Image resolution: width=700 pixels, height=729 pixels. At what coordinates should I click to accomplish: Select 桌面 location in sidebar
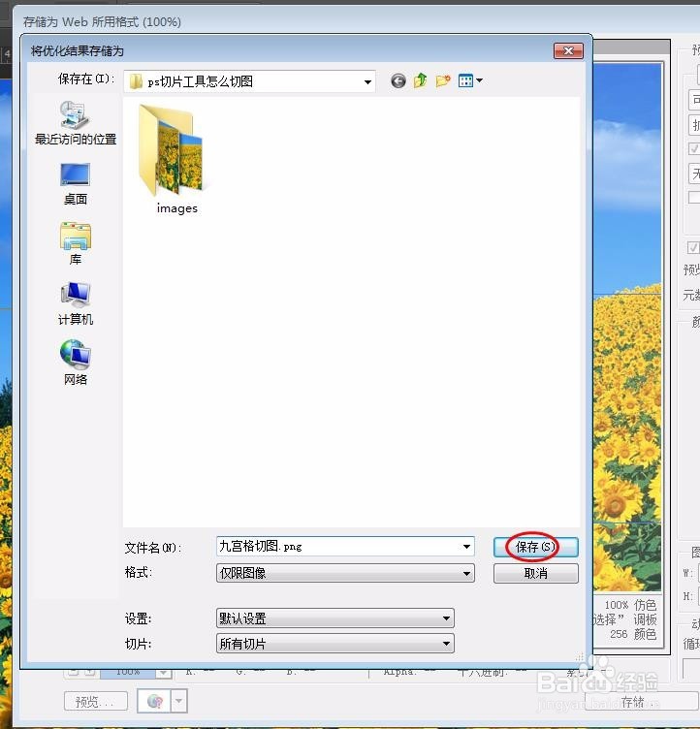click(x=76, y=184)
